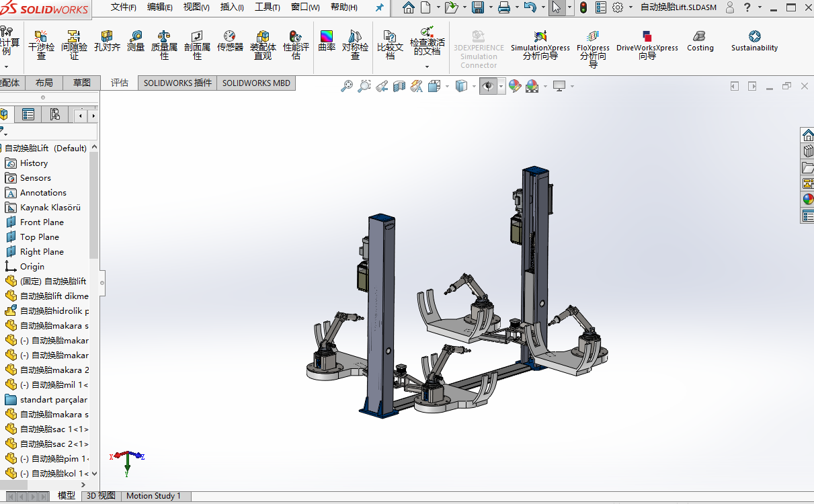Select Front Plane in feature tree
Screen dimensions: 814x504
pos(42,222)
